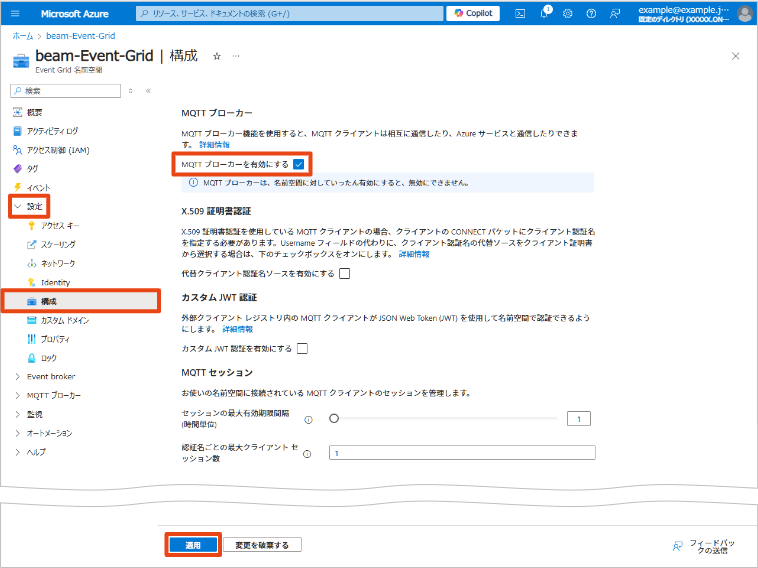Image resolution: width=758 pixels, height=568 pixels.
Task: Collapse the sidebar with double chevron
Action: (148, 91)
